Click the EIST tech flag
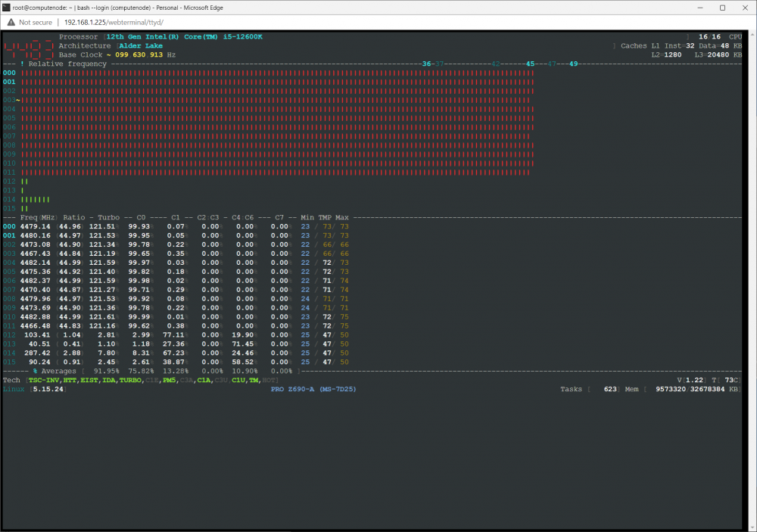Viewport: 757px width, 532px height. point(89,381)
